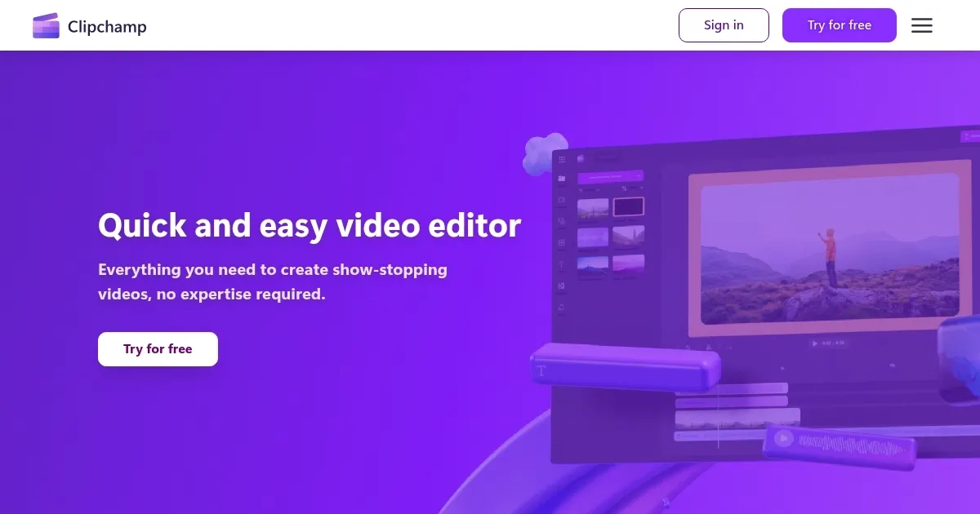980x514 pixels.
Task: Open the media folder icon in the sidebar
Action: pos(561,176)
